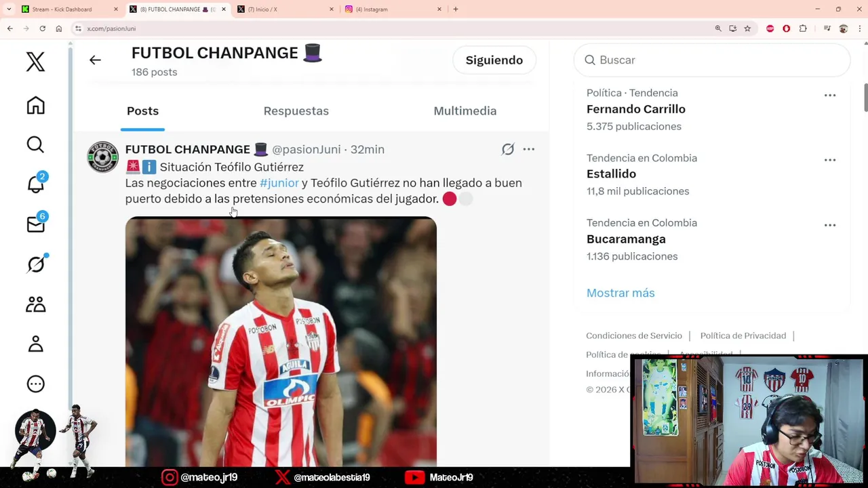This screenshot has width=868, height=488.
Task: Open the Home icon in the X sidebar
Action: click(35, 105)
